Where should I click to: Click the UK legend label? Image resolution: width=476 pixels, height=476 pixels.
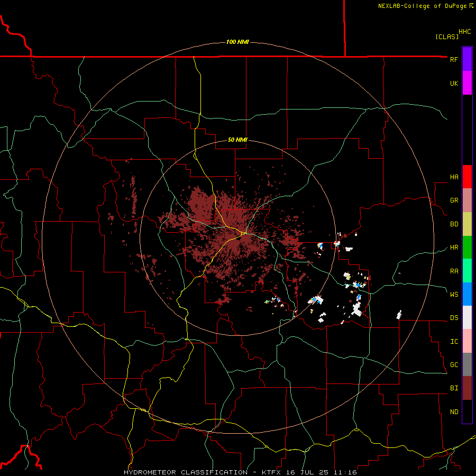454,83
